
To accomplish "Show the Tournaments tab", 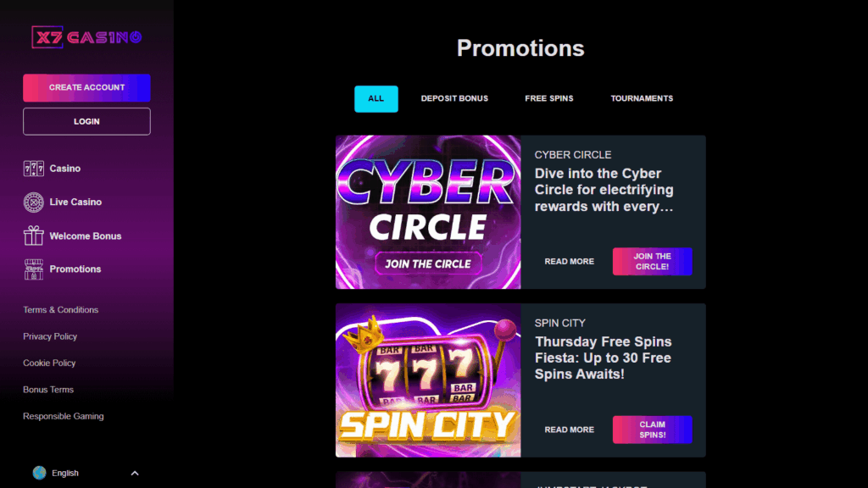I will click(x=642, y=98).
